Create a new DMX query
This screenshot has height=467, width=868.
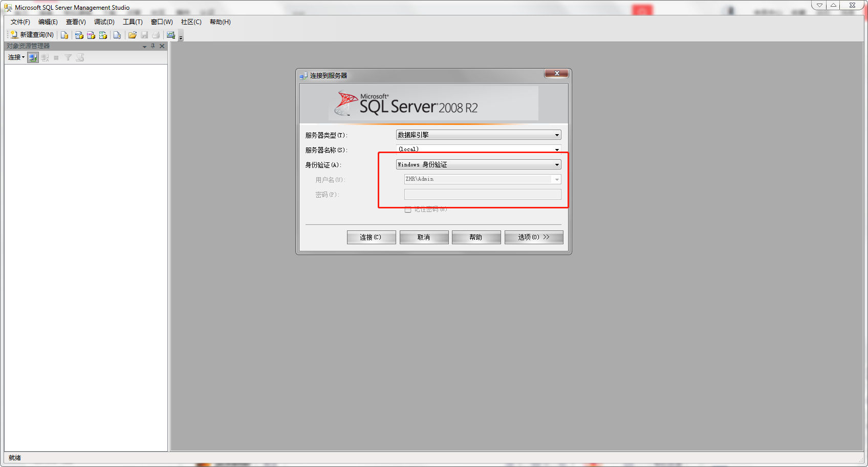pyautogui.click(x=91, y=35)
